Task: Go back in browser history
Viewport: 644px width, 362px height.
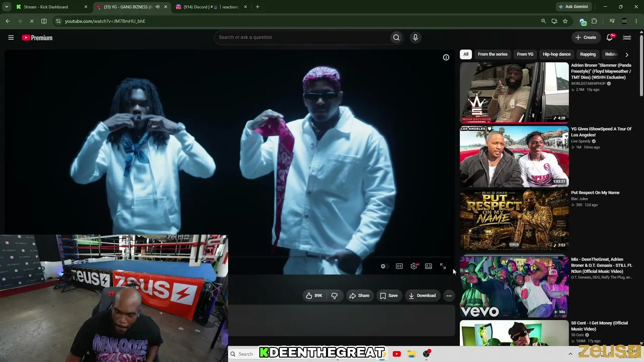Action: pyautogui.click(x=8, y=21)
